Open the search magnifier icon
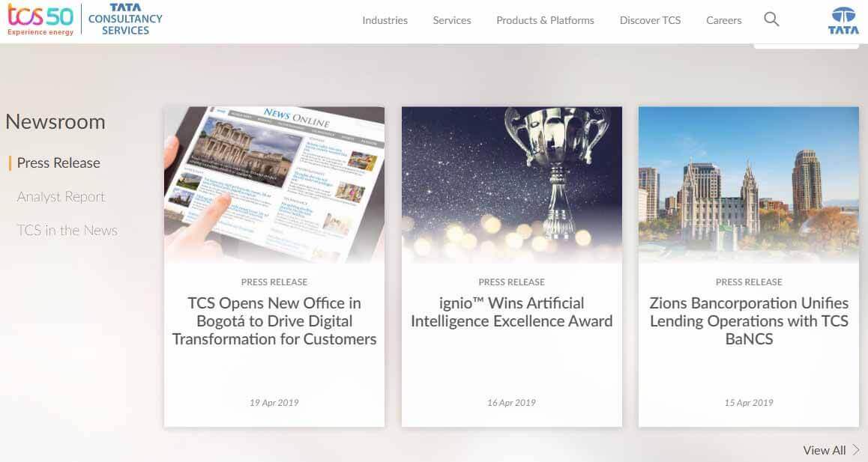 point(771,20)
